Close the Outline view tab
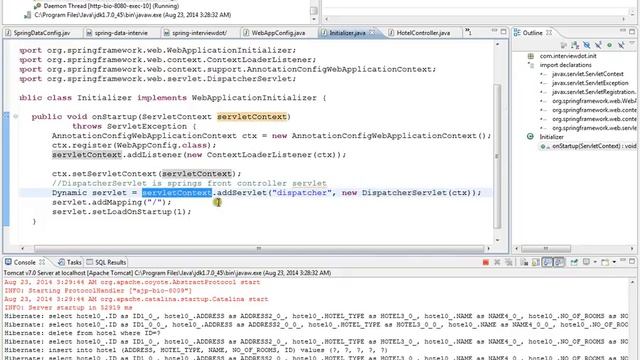 click(x=549, y=33)
